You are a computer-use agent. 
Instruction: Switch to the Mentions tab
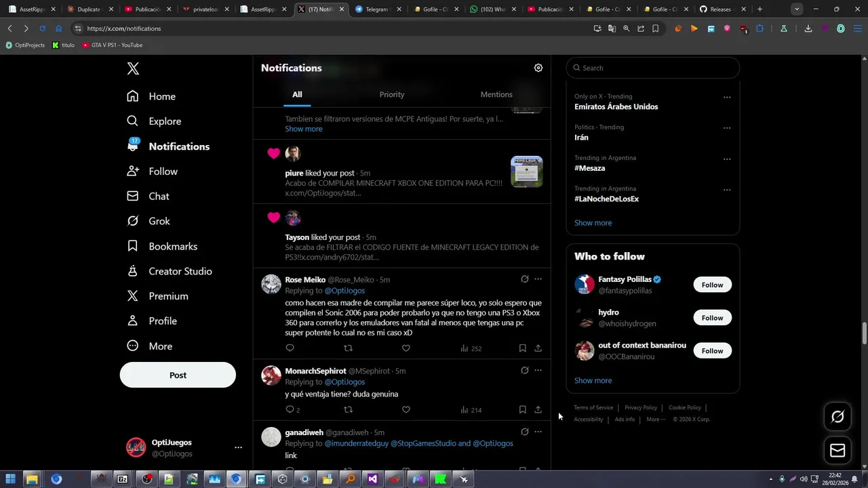pos(496,94)
